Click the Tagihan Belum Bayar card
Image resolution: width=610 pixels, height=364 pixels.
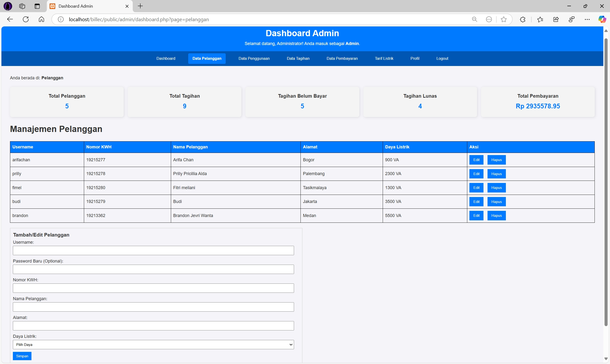coord(302,102)
